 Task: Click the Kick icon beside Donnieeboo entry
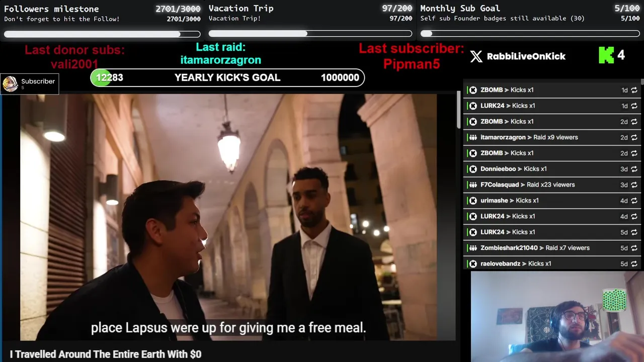473,169
